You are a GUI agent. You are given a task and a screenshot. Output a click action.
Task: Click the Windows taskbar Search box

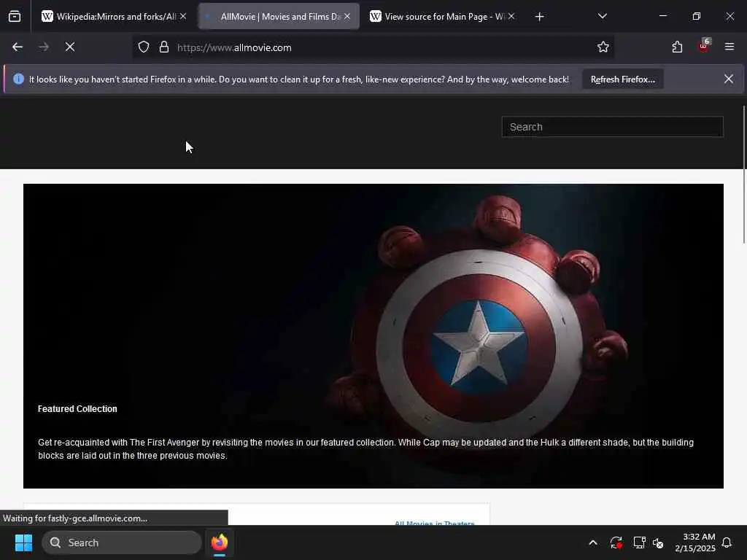tap(122, 542)
